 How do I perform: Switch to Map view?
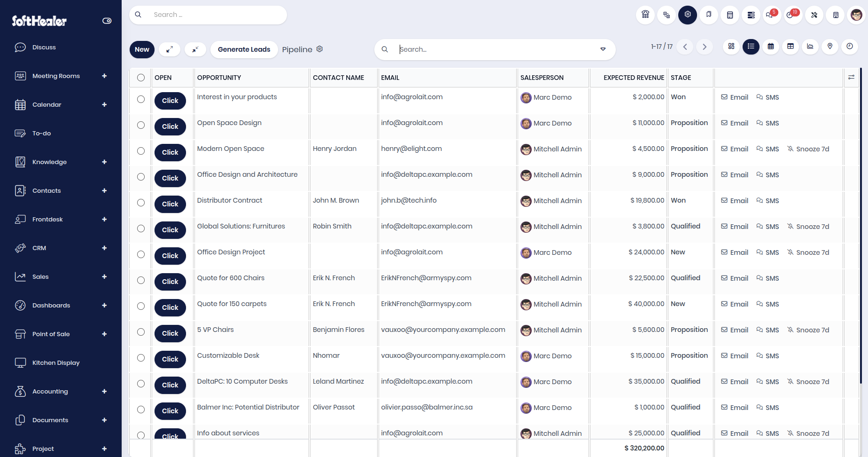click(830, 47)
